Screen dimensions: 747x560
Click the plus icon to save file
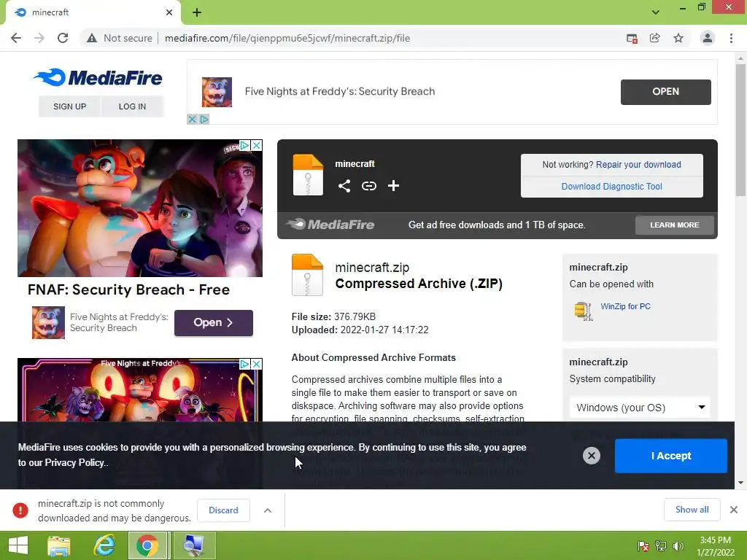point(393,186)
